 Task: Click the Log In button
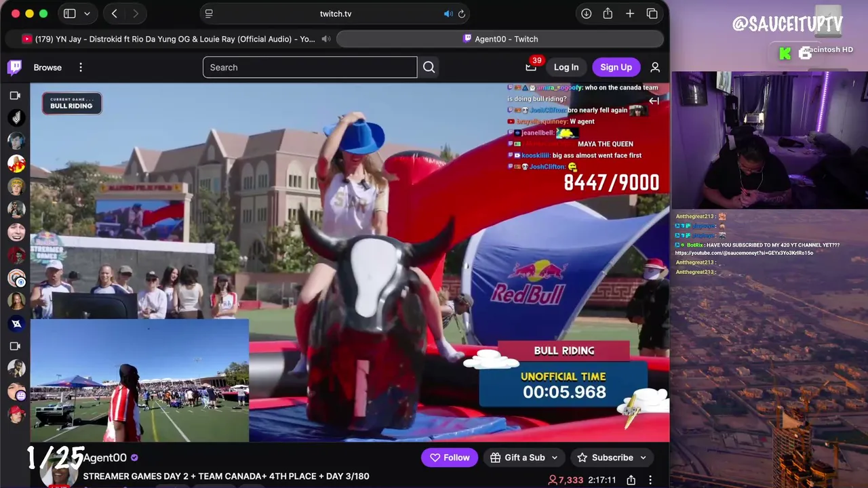click(566, 67)
